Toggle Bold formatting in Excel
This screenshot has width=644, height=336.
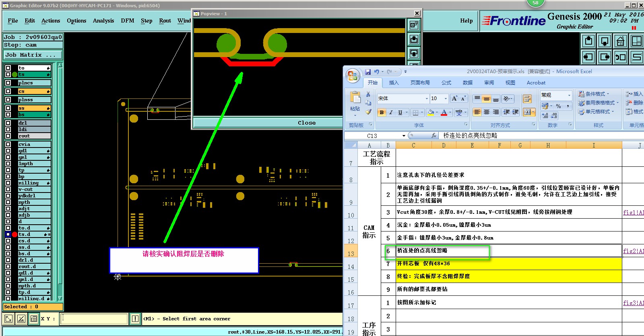(x=382, y=113)
